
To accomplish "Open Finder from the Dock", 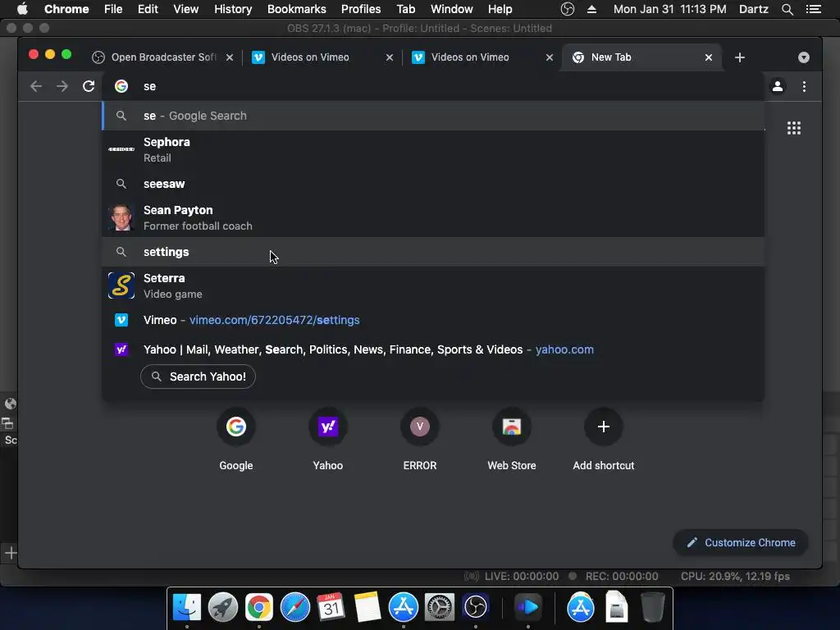I will coord(186,607).
